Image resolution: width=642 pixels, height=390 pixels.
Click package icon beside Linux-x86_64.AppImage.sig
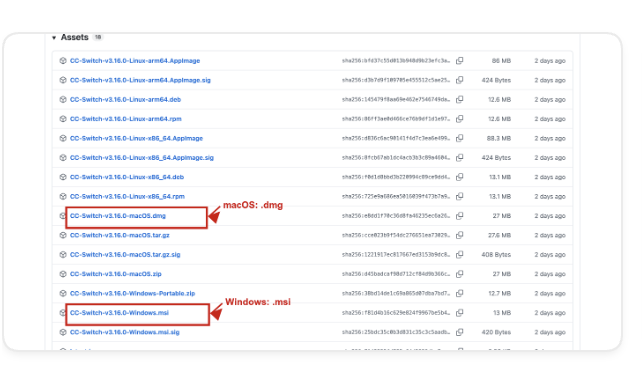[x=63, y=158]
